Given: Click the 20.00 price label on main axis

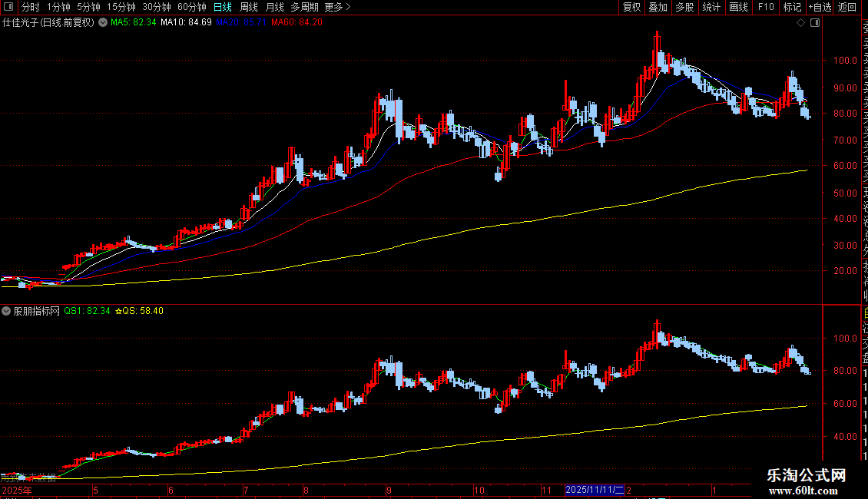Looking at the screenshot, I should pyautogui.click(x=845, y=270).
